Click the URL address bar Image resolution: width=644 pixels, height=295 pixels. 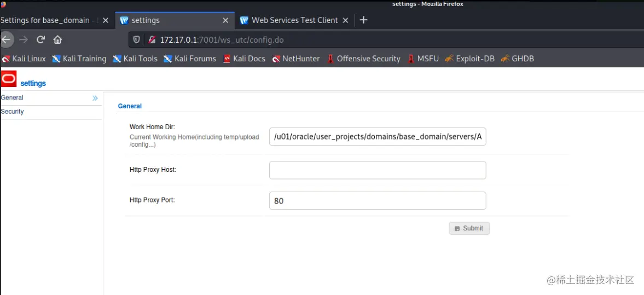[386, 40]
